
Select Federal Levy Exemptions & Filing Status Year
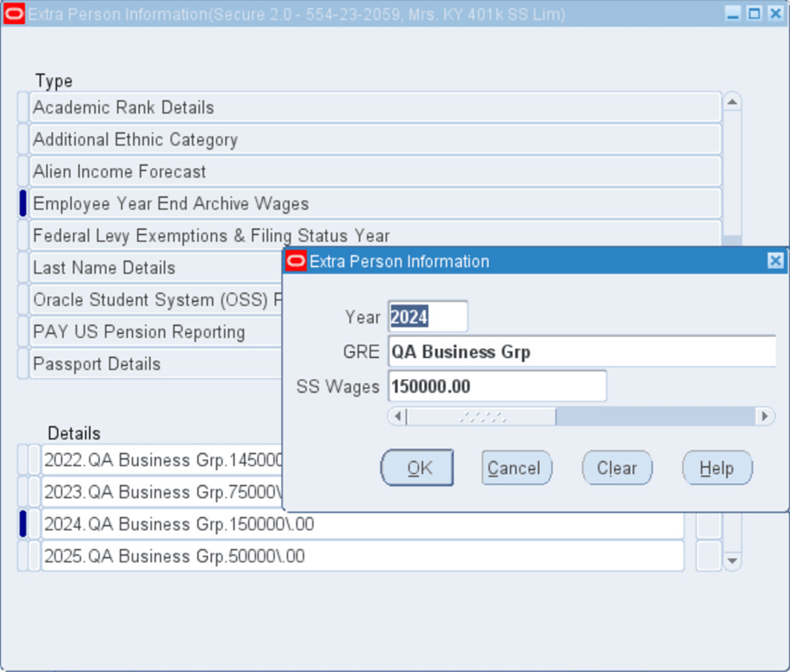(x=376, y=235)
